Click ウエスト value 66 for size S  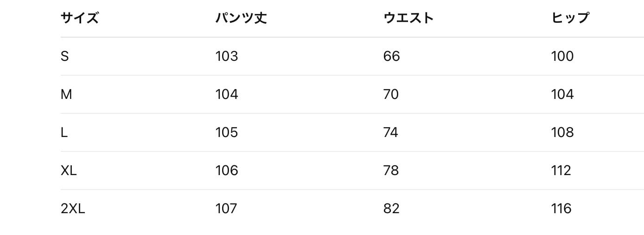[391, 56]
